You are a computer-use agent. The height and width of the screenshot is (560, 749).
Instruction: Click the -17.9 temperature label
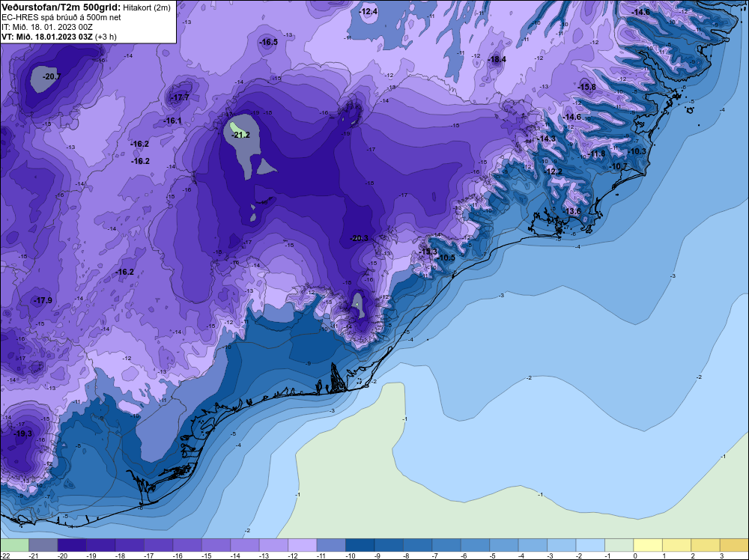point(43,300)
